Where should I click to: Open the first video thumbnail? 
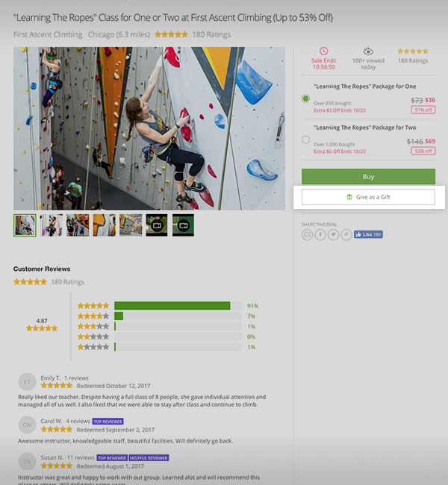click(x=157, y=225)
